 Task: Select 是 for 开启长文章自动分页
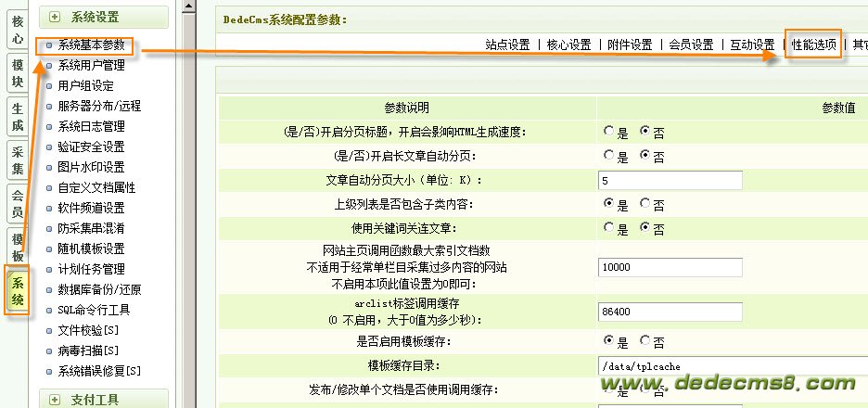(x=609, y=156)
